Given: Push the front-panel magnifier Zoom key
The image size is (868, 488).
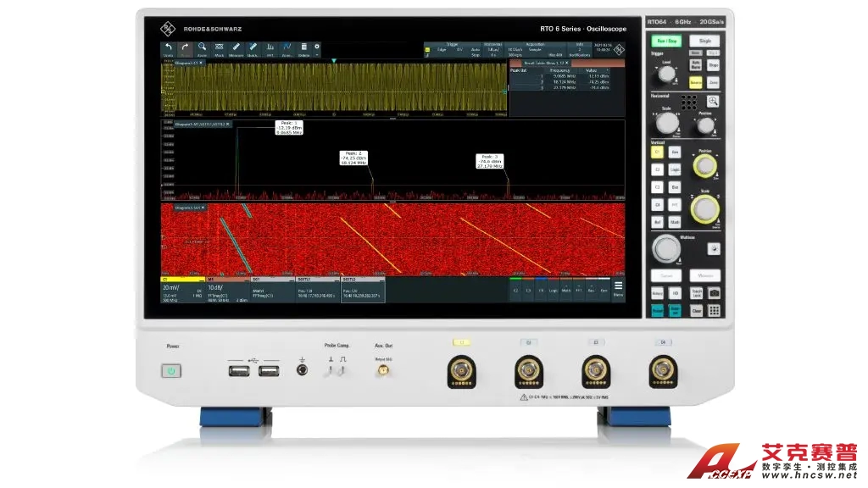Looking at the screenshot, I should (x=712, y=102).
